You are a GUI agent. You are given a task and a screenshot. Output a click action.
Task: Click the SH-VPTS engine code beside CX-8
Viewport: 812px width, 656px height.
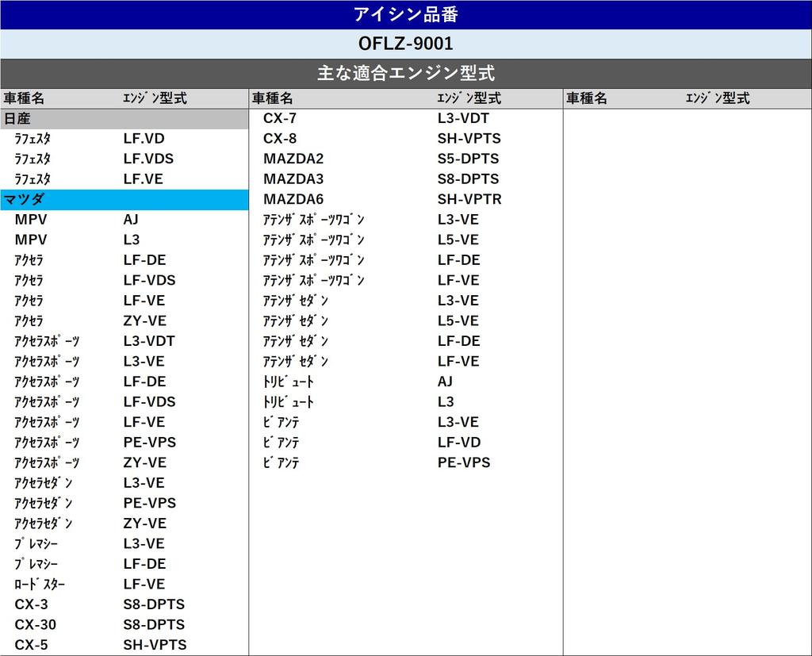469,138
